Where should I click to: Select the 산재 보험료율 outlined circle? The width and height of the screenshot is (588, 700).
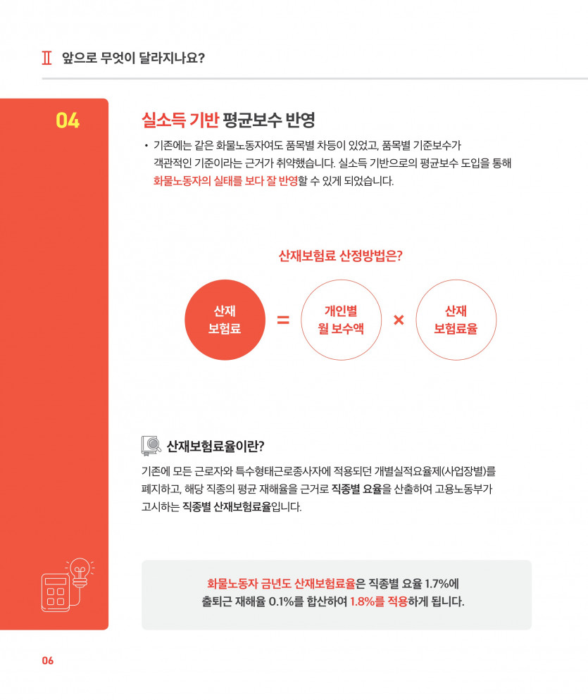[456, 320]
